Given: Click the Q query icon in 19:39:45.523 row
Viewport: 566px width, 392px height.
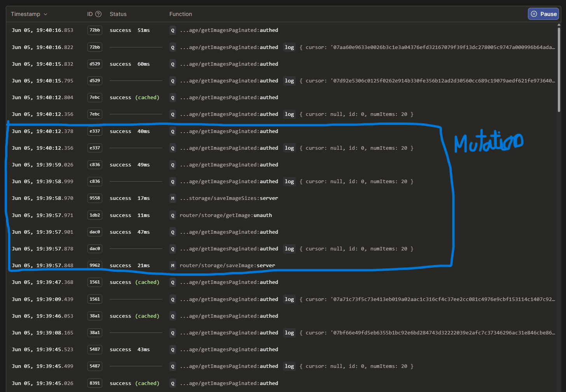Looking at the screenshot, I should pyautogui.click(x=173, y=350).
